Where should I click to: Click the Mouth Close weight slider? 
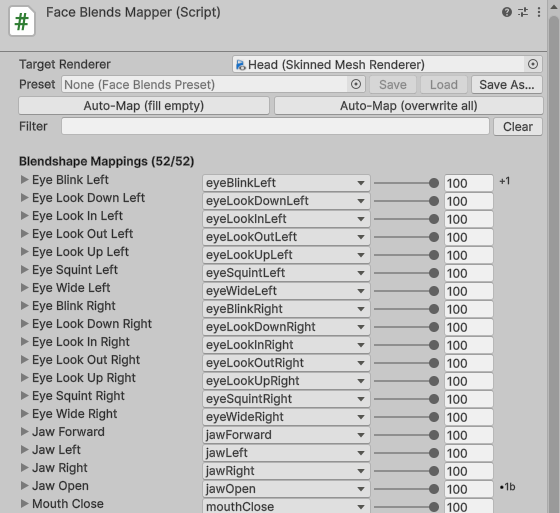tap(406, 507)
